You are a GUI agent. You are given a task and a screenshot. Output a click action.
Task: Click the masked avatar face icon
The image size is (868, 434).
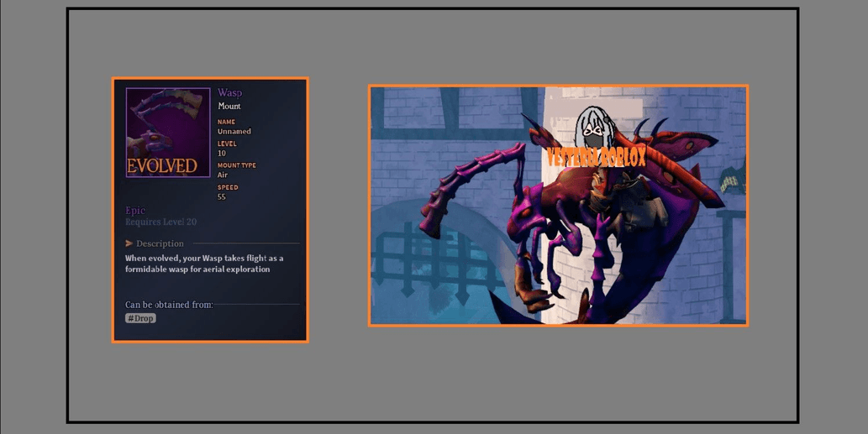(x=593, y=126)
